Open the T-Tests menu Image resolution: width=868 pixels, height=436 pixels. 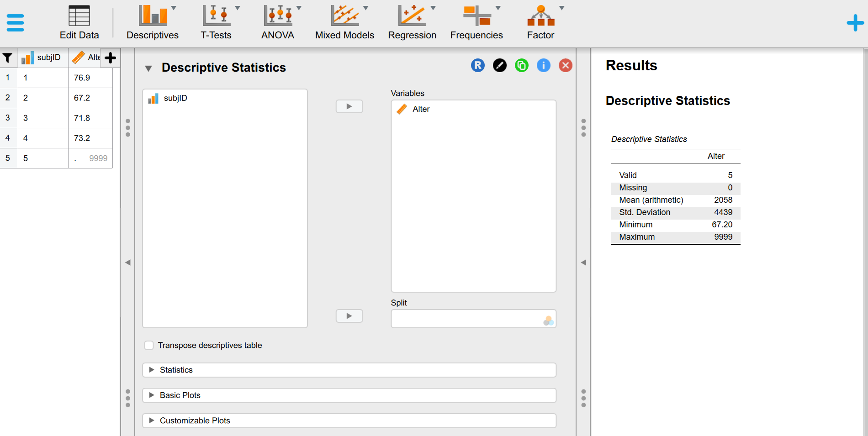[216, 23]
